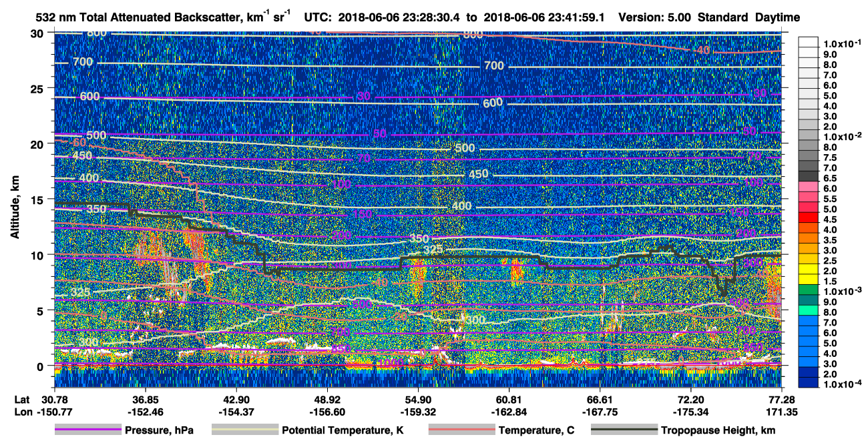This screenshot has width=868, height=445.
Task: Click the altitude axis tick label '0'
Action: pos(40,366)
